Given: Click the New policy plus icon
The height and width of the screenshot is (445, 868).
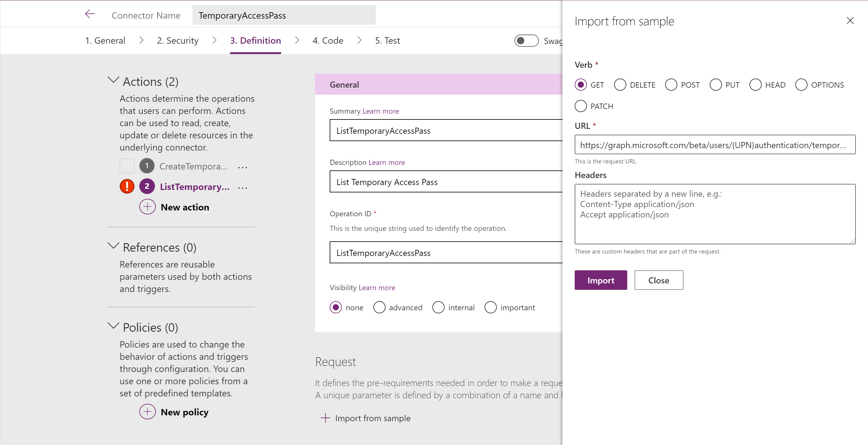Looking at the screenshot, I should pos(147,412).
